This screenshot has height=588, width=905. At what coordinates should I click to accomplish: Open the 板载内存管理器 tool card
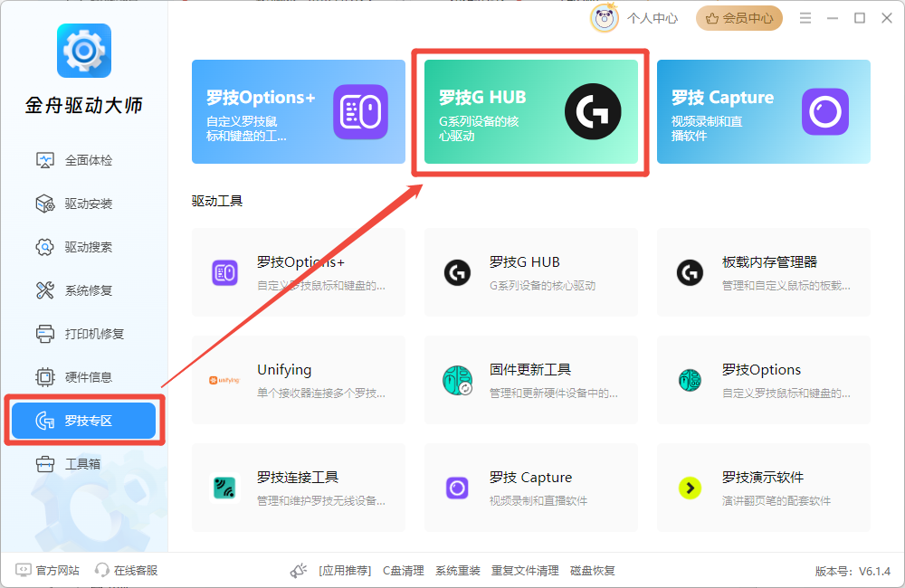763,272
